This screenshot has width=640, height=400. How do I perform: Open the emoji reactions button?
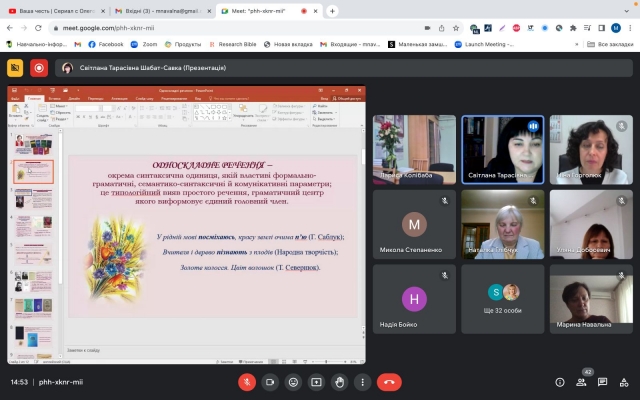[293, 382]
